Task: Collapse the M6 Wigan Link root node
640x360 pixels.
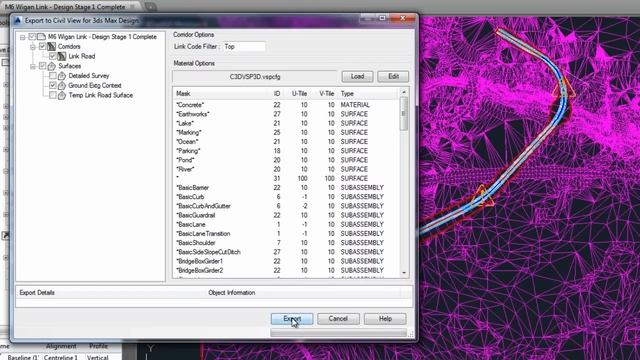Action: point(22,37)
